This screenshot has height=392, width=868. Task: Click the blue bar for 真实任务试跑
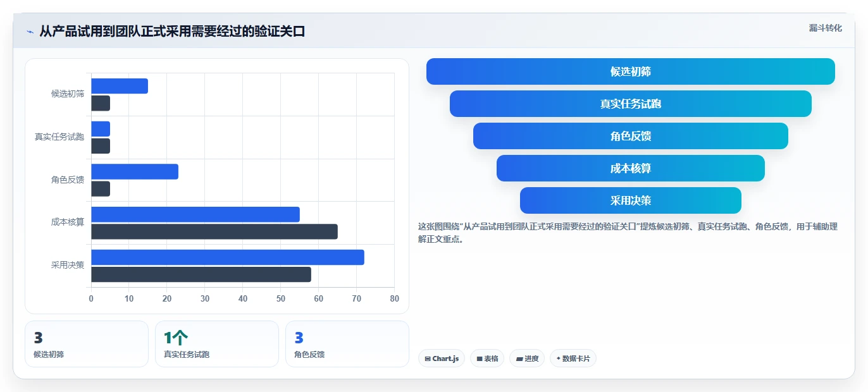point(101,129)
